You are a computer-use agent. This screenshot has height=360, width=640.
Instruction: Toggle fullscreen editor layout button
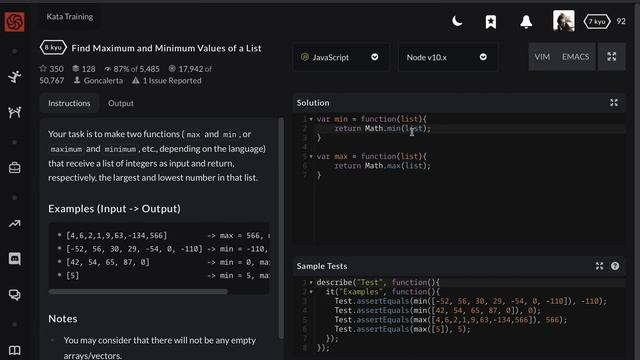611,57
